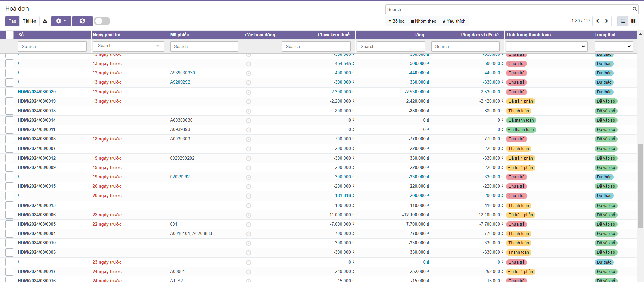The height and width of the screenshot is (282, 644).
Task: Open Tình trạng thanh toán filter dropdown
Action: (x=546, y=46)
